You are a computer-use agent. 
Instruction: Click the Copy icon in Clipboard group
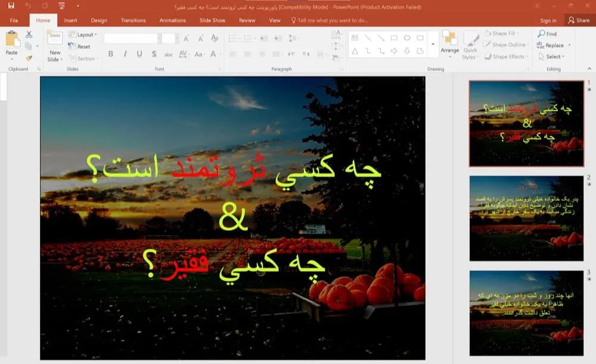(28, 46)
